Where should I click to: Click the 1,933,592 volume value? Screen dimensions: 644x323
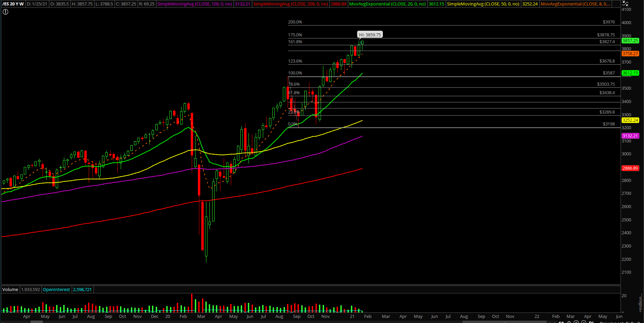tap(30, 290)
